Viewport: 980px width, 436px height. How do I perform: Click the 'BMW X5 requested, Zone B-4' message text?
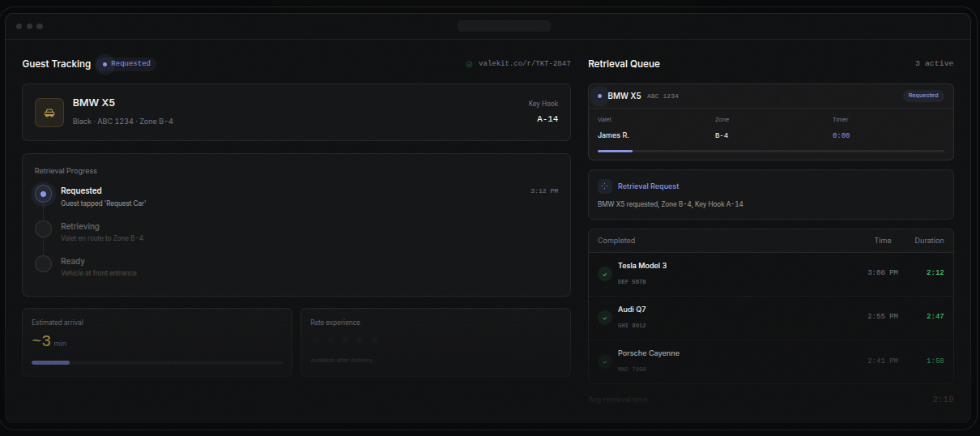tap(671, 204)
